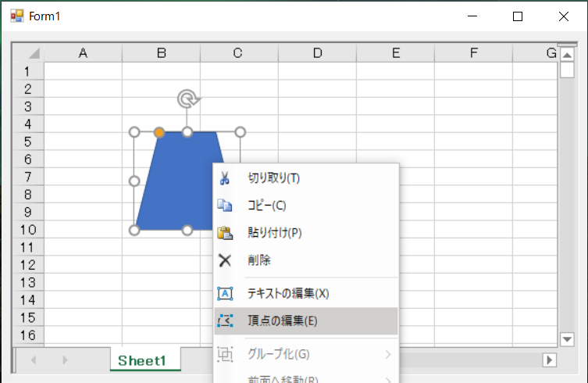Click the scissors Cut icon in context menu
Screen dimensions: 588x383
pyautogui.click(x=225, y=178)
